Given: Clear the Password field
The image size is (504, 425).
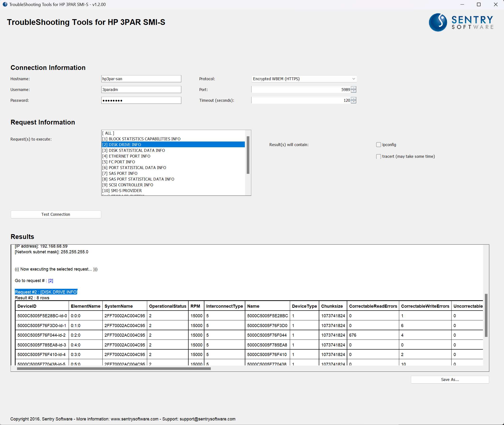Looking at the screenshot, I should [141, 100].
